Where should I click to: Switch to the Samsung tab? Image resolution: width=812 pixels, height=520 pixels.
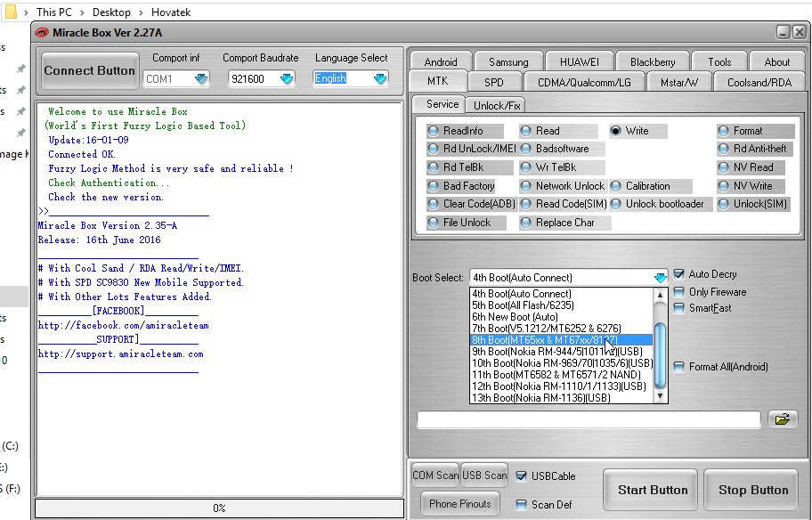(508, 61)
